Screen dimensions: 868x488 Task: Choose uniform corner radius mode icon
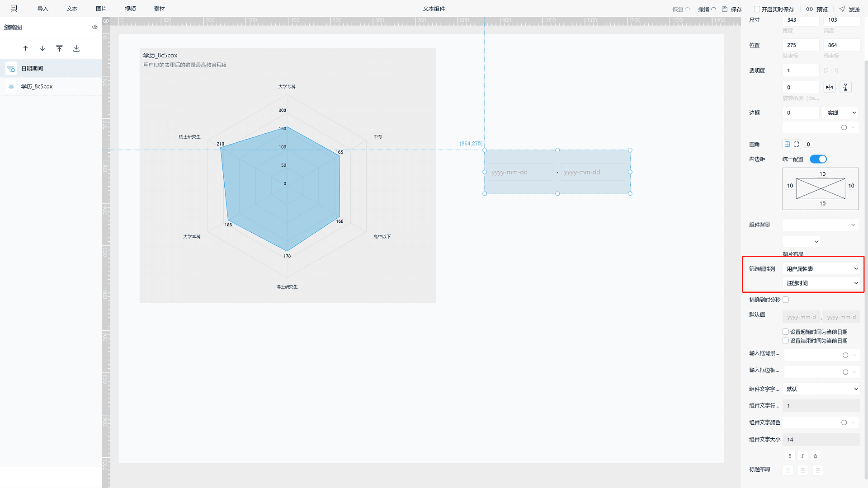pos(788,144)
